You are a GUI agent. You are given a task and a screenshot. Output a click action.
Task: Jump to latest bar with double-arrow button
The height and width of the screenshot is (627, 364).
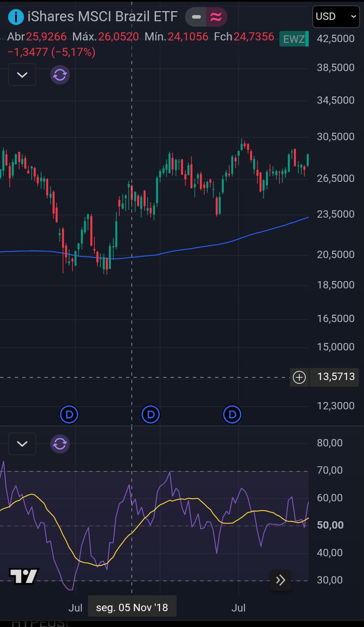tap(281, 580)
